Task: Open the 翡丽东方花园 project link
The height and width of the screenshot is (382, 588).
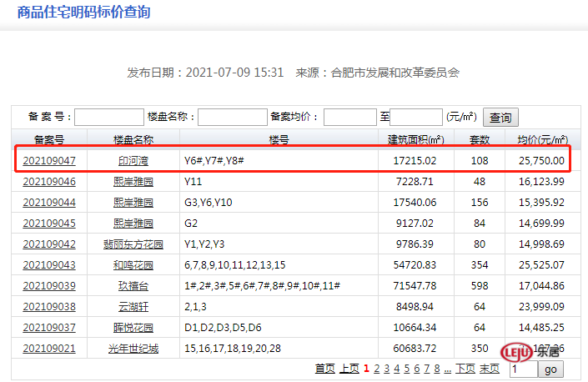Action: (133, 244)
